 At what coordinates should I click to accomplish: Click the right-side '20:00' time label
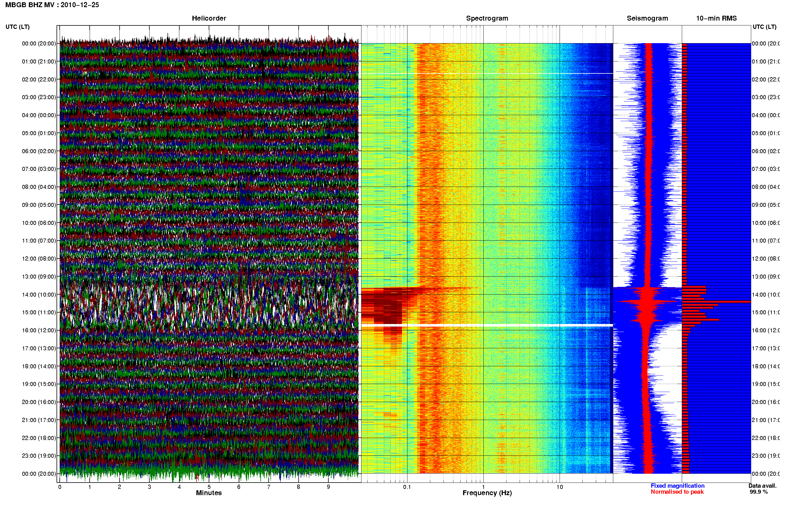(x=766, y=402)
